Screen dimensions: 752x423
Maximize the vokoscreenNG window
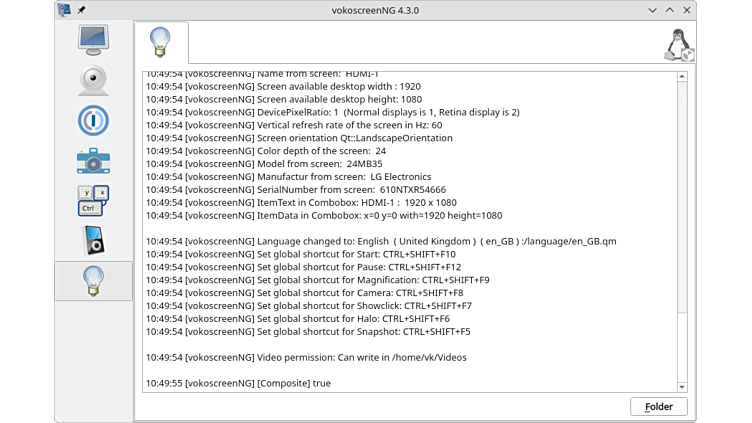(667, 10)
